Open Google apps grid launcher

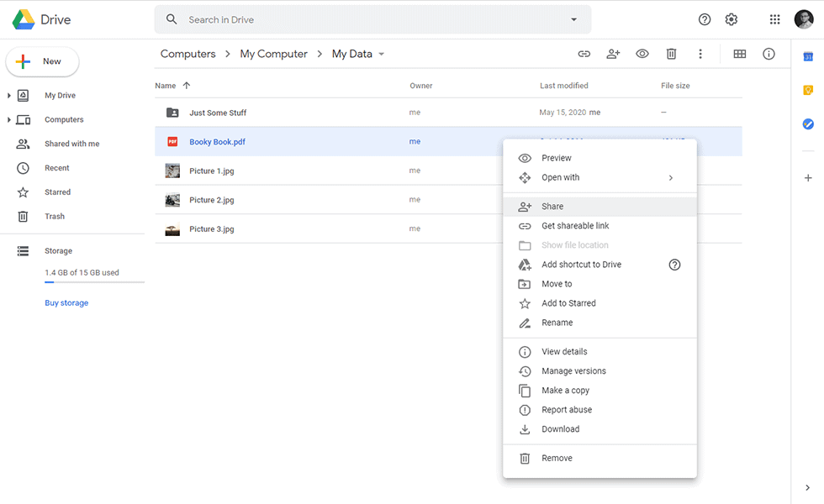click(x=774, y=19)
